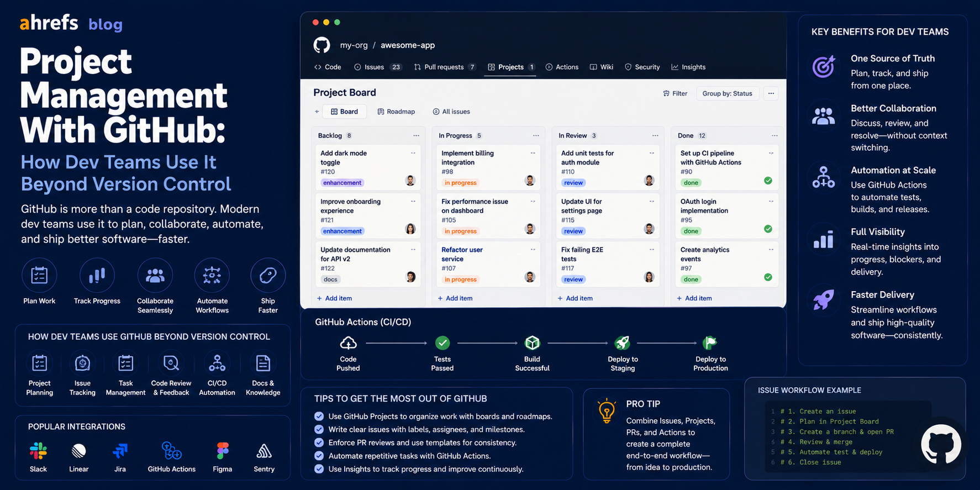This screenshot has width=980, height=490.
Task: Click the Figma integration icon
Action: click(223, 451)
